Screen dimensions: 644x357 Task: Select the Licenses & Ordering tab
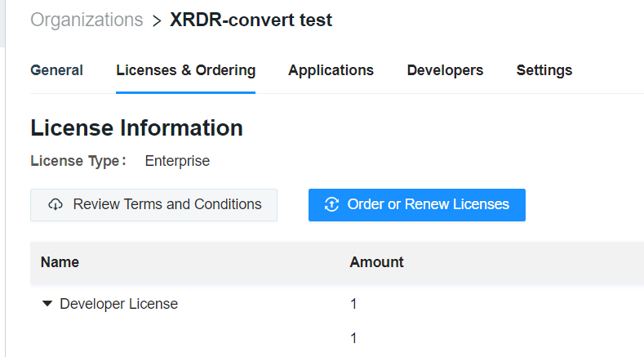pyautogui.click(x=185, y=70)
